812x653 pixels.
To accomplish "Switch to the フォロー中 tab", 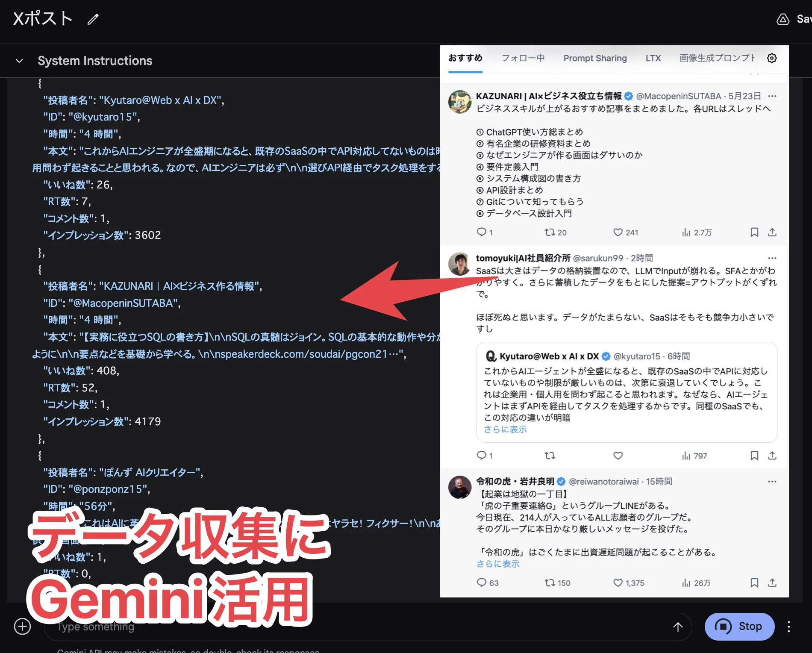I will 523,58.
